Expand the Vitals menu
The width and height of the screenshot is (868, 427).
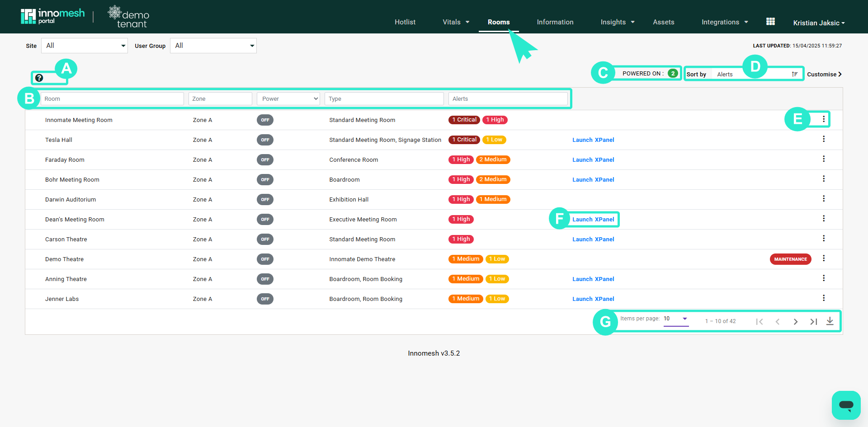coord(456,22)
